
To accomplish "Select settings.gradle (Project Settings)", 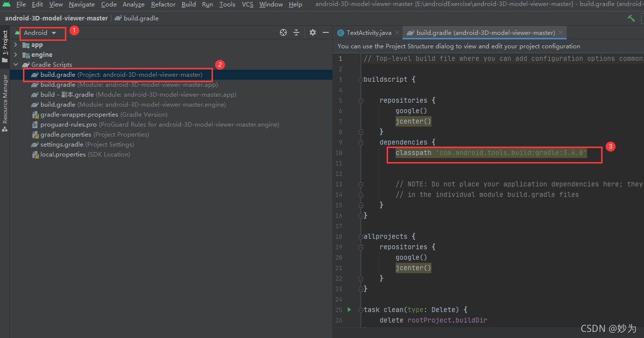I will click(x=82, y=145).
